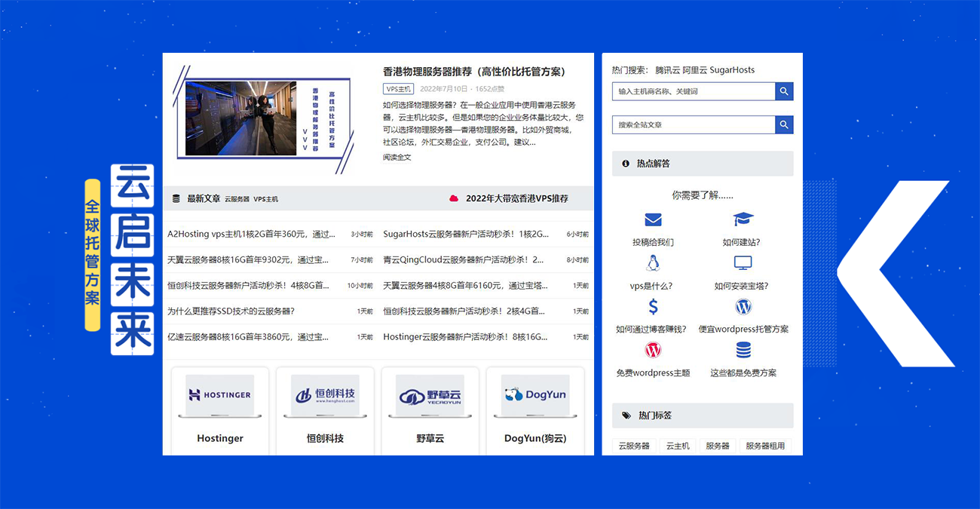Click the database icon for 免费方案
The height and width of the screenshot is (509, 980).
pyautogui.click(x=743, y=350)
